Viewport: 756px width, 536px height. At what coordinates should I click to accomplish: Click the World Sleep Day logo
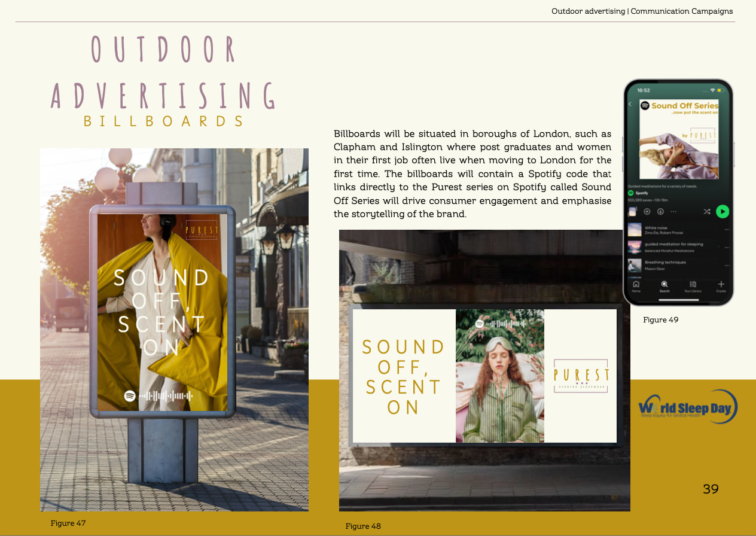[x=688, y=408]
